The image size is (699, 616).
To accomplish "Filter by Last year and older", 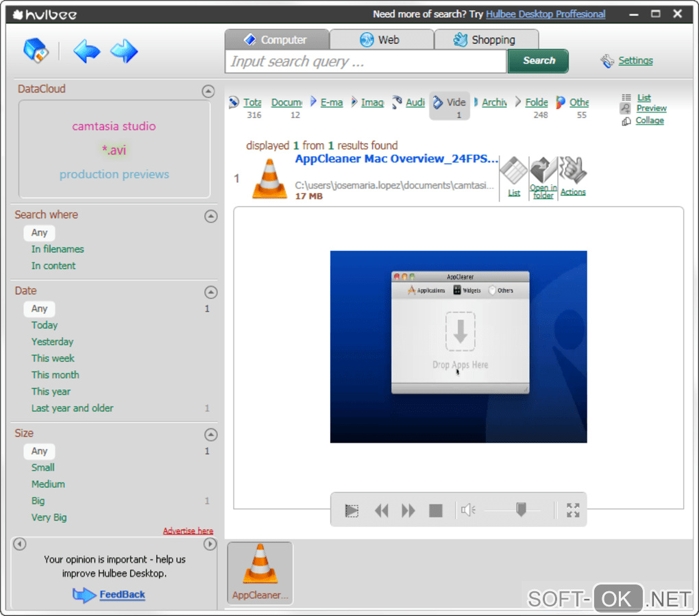I will (x=72, y=408).
